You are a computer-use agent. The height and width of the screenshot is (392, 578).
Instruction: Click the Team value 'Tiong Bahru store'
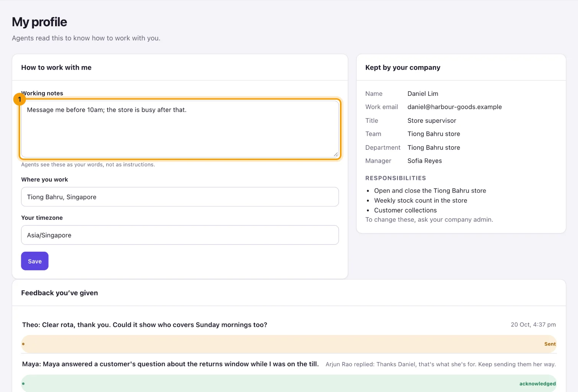(433, 134)
